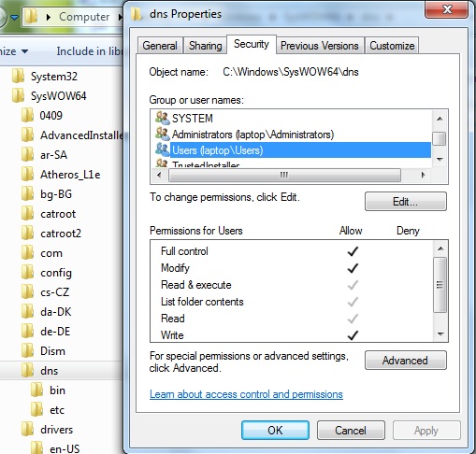Click the Full control permission row
The width and height of the screenshot is (476, 454).
pyautogui.click(x=292, y=251)
